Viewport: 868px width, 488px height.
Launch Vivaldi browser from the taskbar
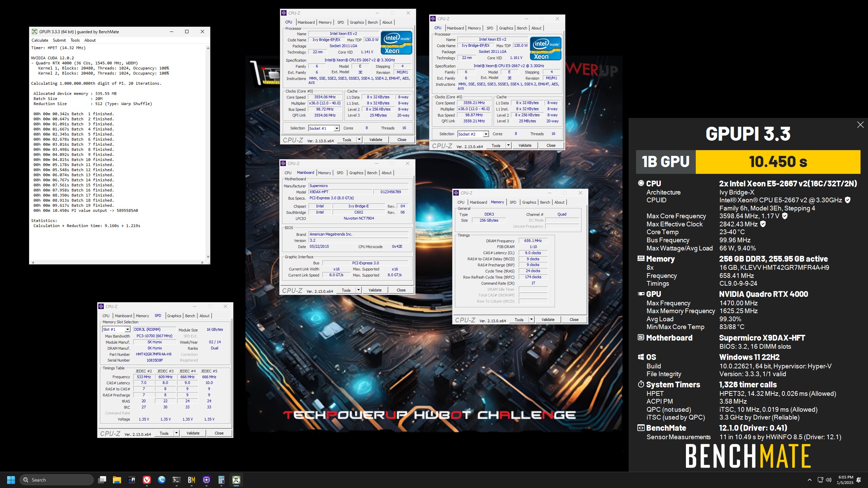[x=147, y=480]
